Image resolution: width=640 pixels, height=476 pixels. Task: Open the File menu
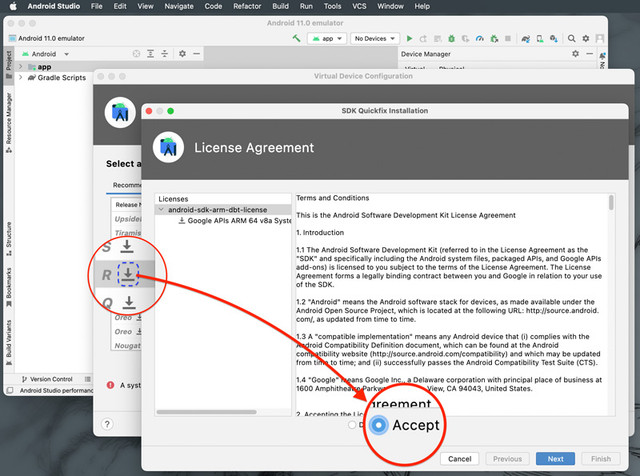click(x=97, y=6)
